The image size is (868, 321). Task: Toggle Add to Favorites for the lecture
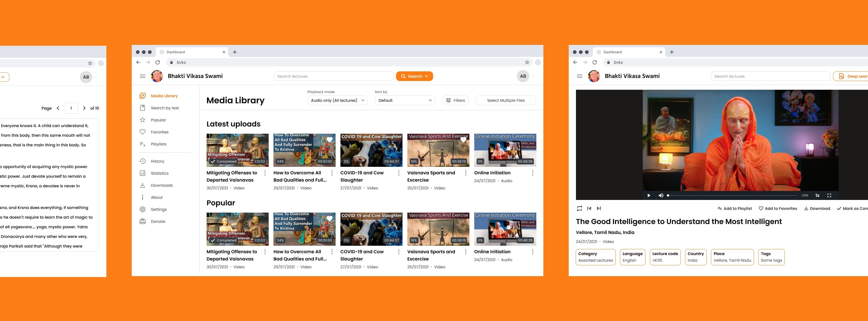coord(778,208)
